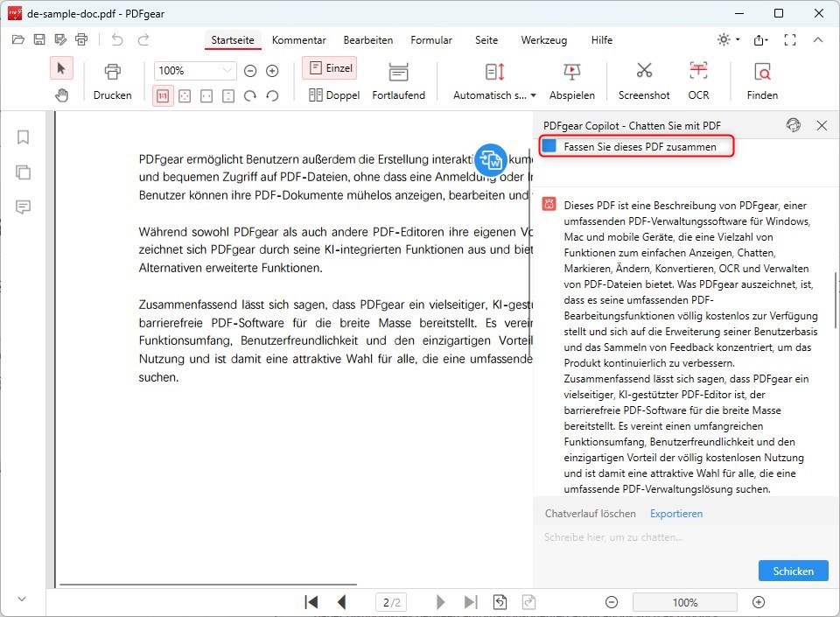Open the Kommentar tab

pyautogui.click(x=299, y=40)
